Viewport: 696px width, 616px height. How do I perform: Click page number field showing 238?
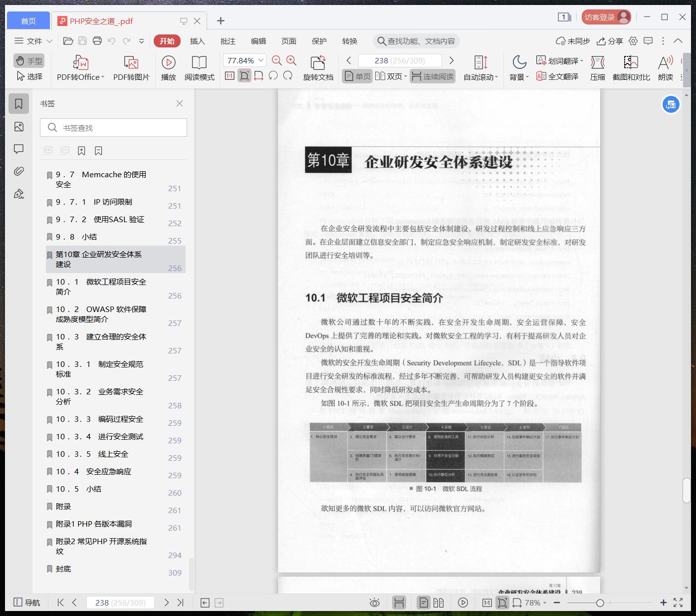[x=400, y=60]
